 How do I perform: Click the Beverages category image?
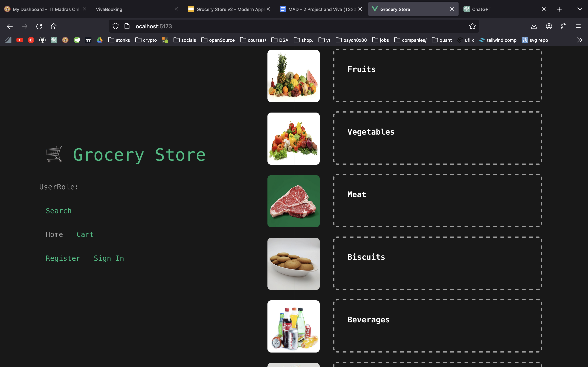[293, 326]
